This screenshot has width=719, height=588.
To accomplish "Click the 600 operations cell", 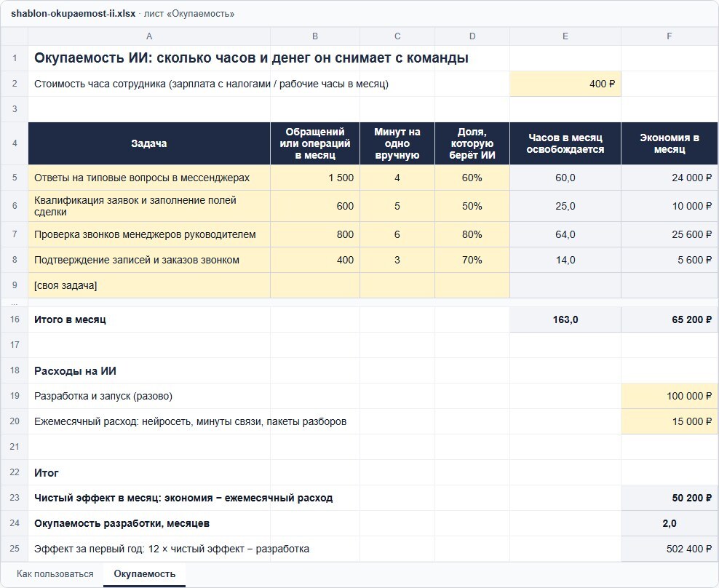I will click(315, 206).
